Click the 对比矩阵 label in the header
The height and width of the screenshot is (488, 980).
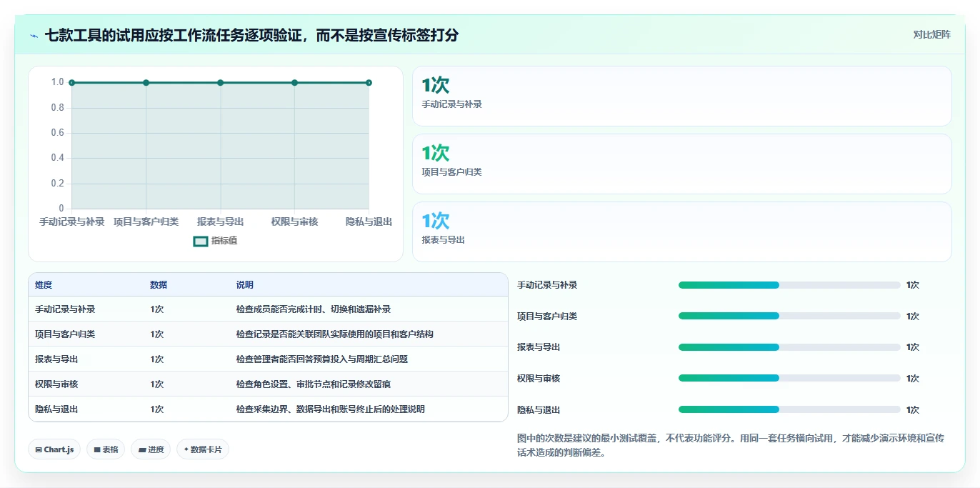931,34
